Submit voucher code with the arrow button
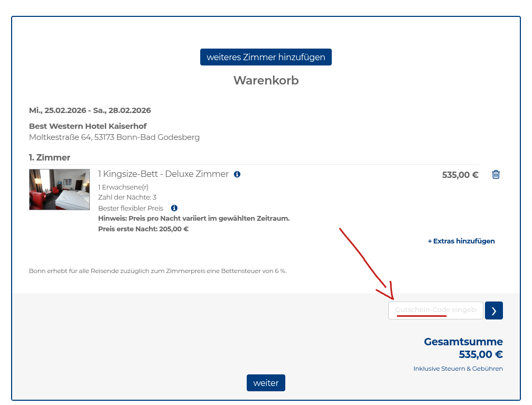The width and height of the screenshot is (532, 405). [493, 310]
